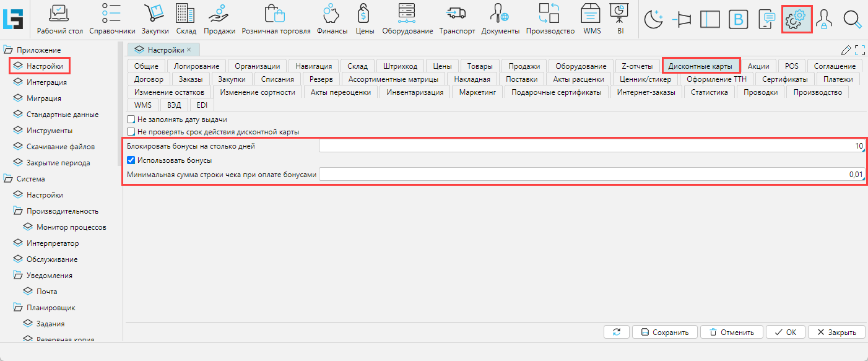Viewport: 868px width, 361px height.
Task: Switch to the Штрихкод settings tab
Action: (400, 66)
